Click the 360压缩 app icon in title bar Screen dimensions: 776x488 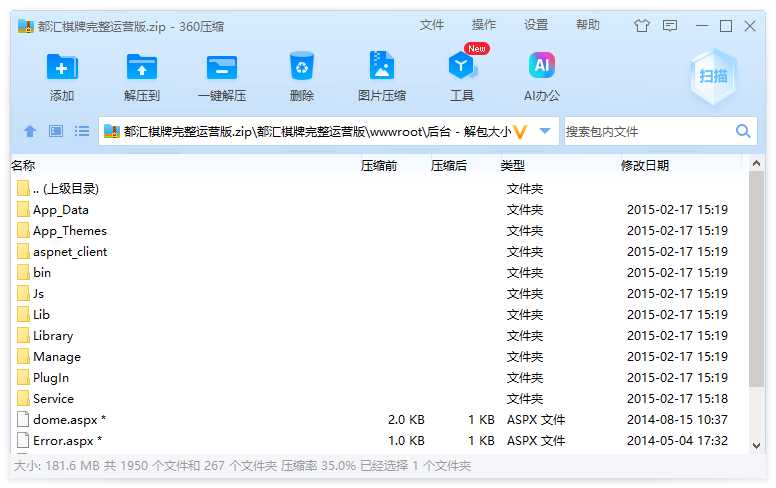click(26, 26)
